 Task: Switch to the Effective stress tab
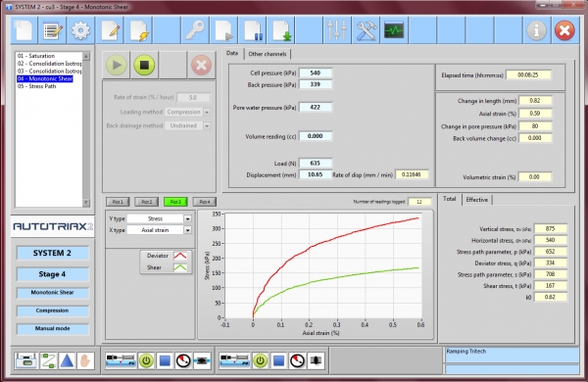477,200
